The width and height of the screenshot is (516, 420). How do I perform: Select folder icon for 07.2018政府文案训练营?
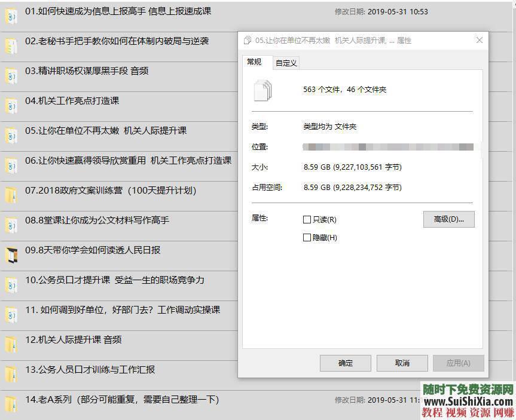tap(11, 195)
